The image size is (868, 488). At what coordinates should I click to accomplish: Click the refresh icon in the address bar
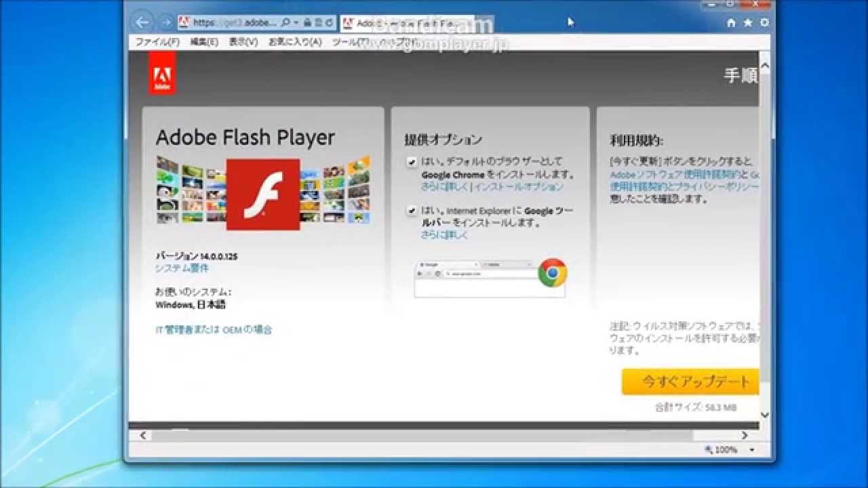329,22
